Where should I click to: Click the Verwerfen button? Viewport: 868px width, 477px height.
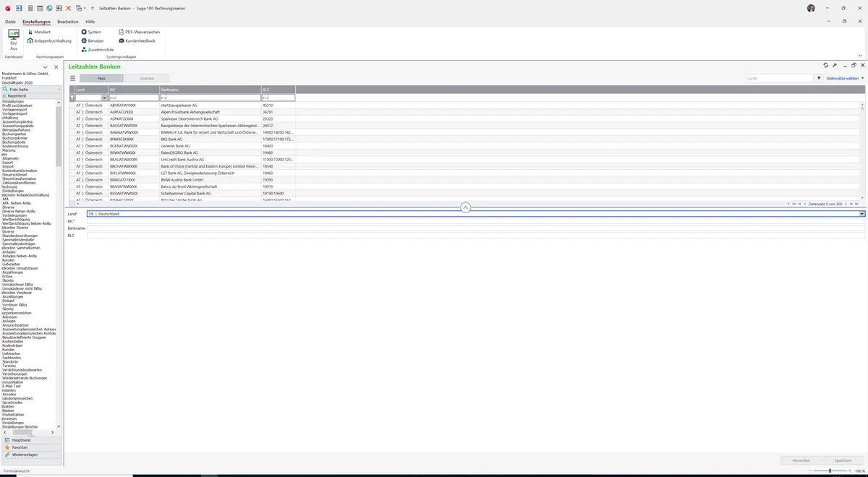tap(801, 460)
